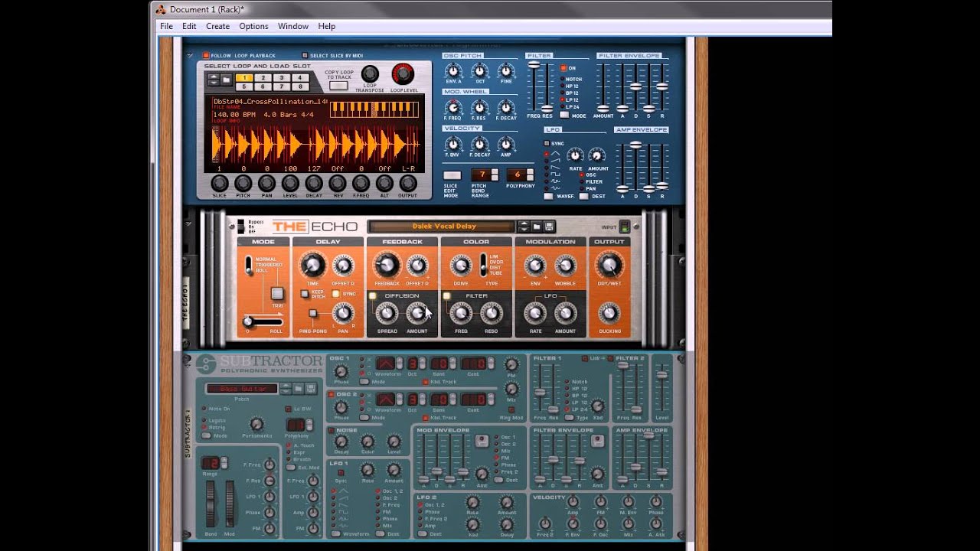Click the Output knob on Dr. Octo Rex
The width and height of the screenshot is (980, 551).
coord(408,183)
